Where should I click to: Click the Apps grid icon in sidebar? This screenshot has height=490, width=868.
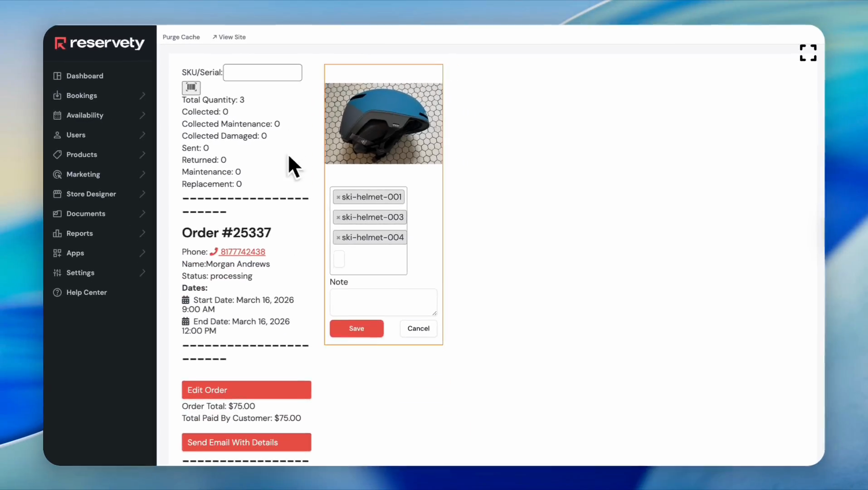[x=57, y=253]
